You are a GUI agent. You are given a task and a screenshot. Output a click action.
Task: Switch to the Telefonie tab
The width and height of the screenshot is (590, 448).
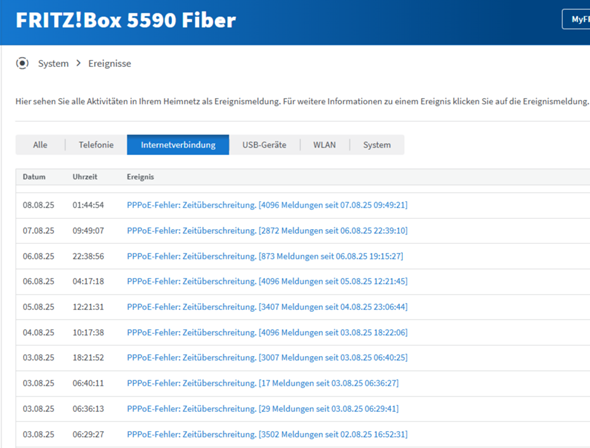click(x=96, y=145)
